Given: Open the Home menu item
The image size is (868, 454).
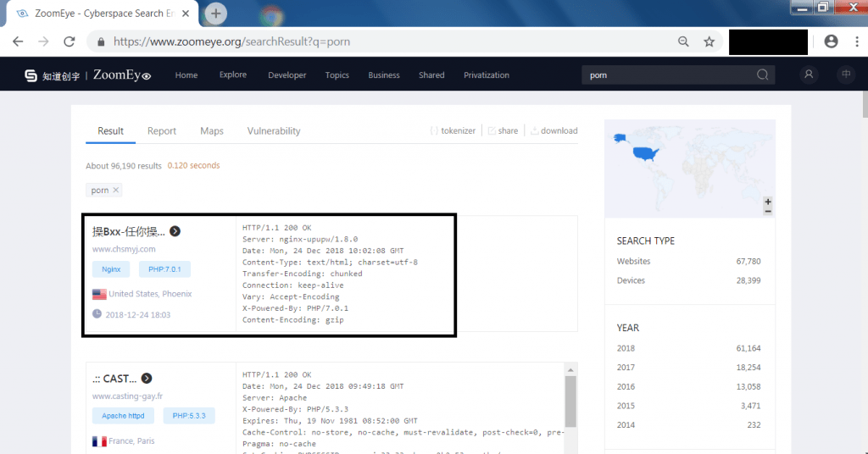Looking at the screenshot, I should click(186, 75).
